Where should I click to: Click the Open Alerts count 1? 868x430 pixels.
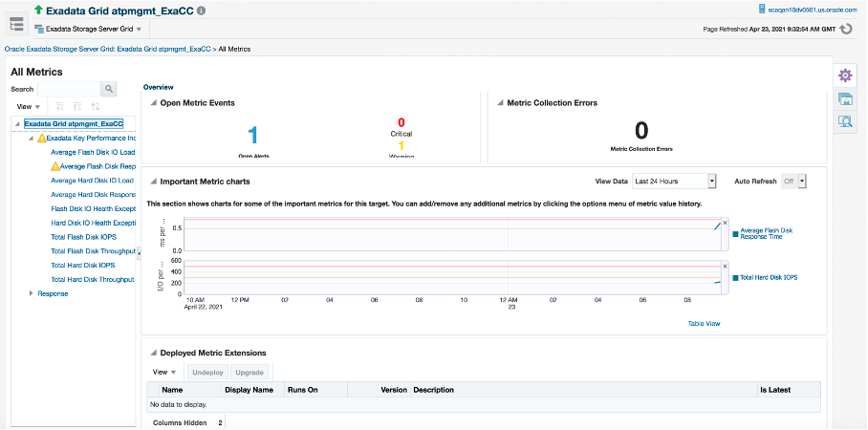click(x=253, y=136)
